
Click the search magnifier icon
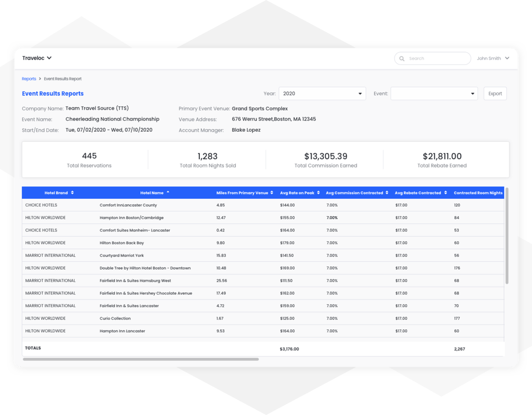[x=402, y=59]
